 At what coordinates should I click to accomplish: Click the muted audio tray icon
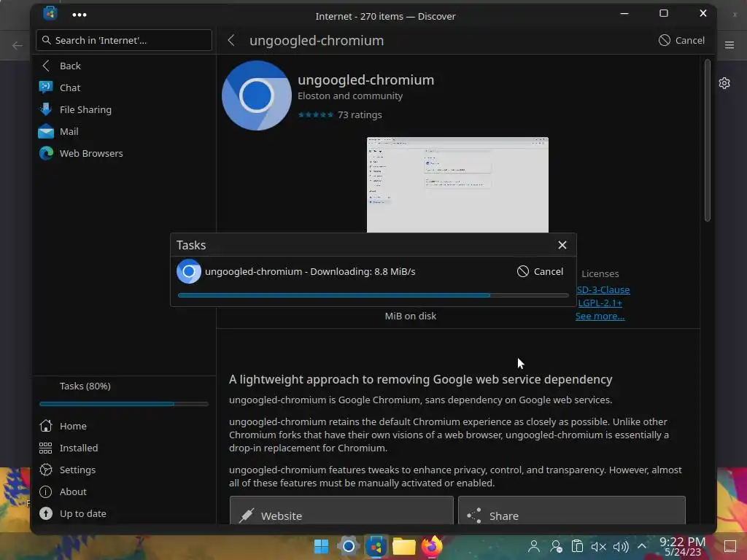[x=599, y=547]
